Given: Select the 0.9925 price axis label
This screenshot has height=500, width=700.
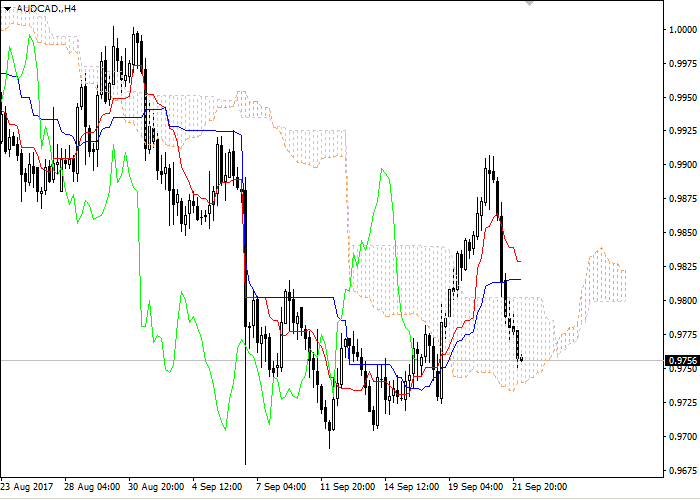Looking at the screenshot, I should click(683, 131).
